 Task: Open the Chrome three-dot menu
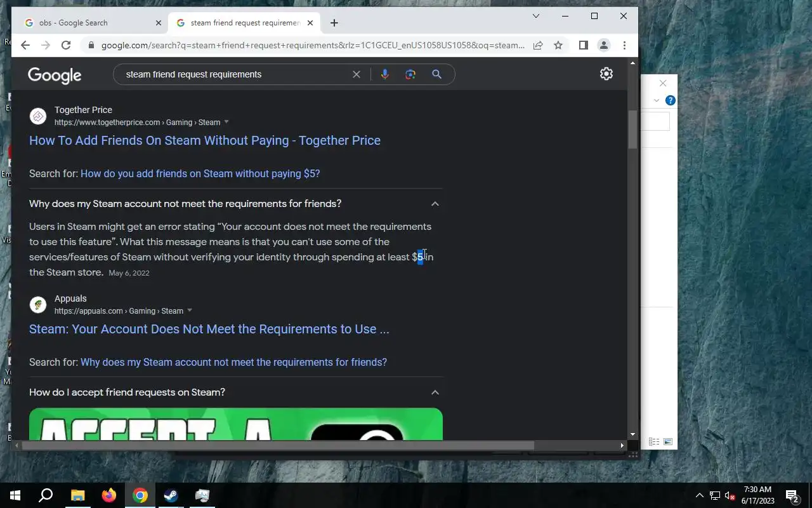625,45
